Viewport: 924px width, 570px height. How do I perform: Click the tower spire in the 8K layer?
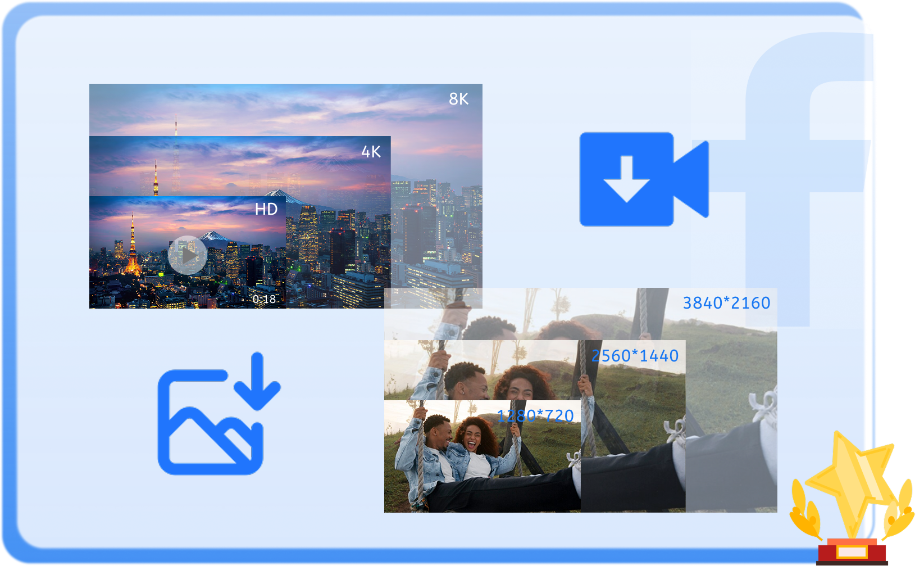point(176,125)
